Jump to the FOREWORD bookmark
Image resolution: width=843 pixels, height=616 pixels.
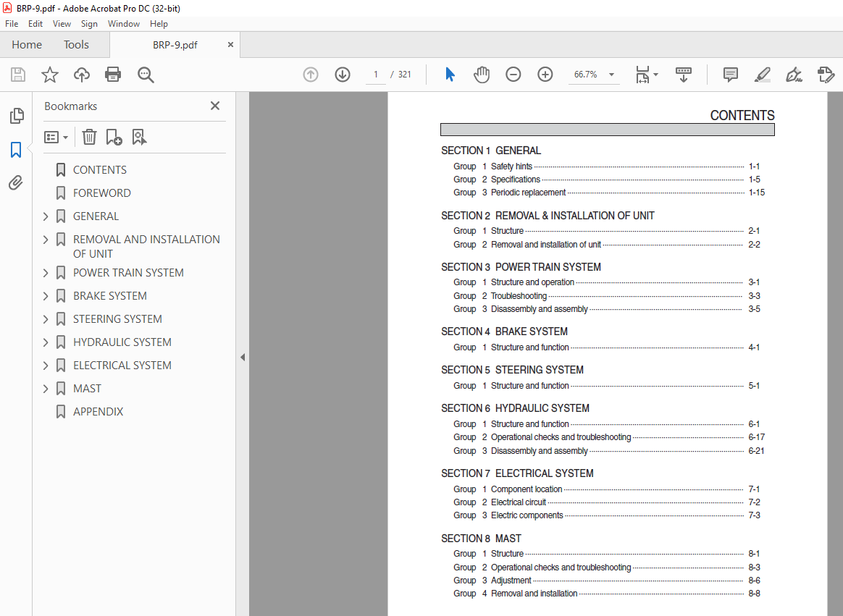coord(102,193)
